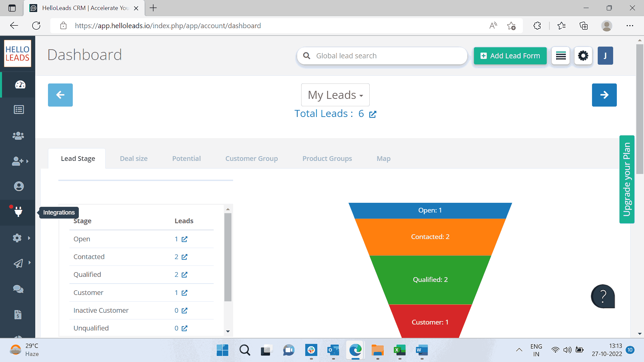
Task: Open the users group icon in sidebar
Action: coord(18,136)
